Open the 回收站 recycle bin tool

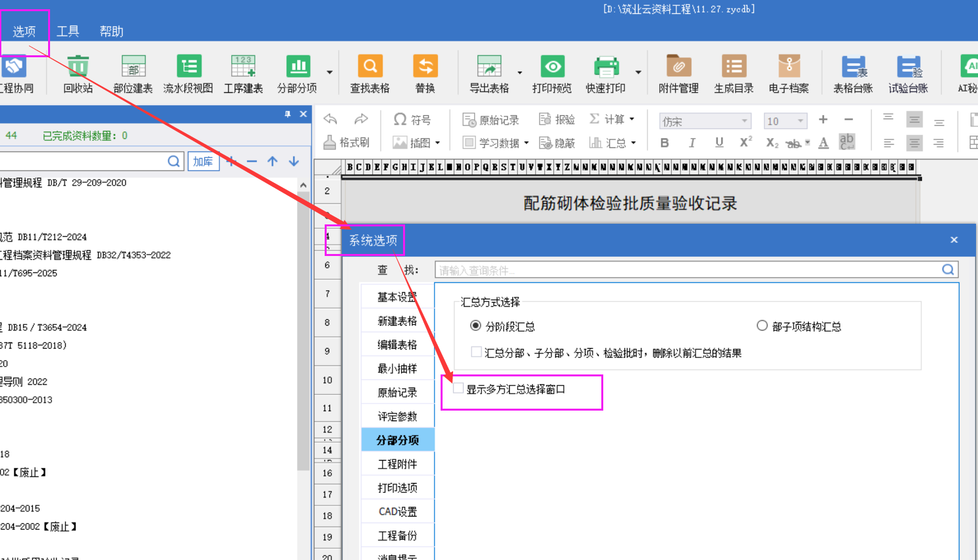click(x=78, y=74)
